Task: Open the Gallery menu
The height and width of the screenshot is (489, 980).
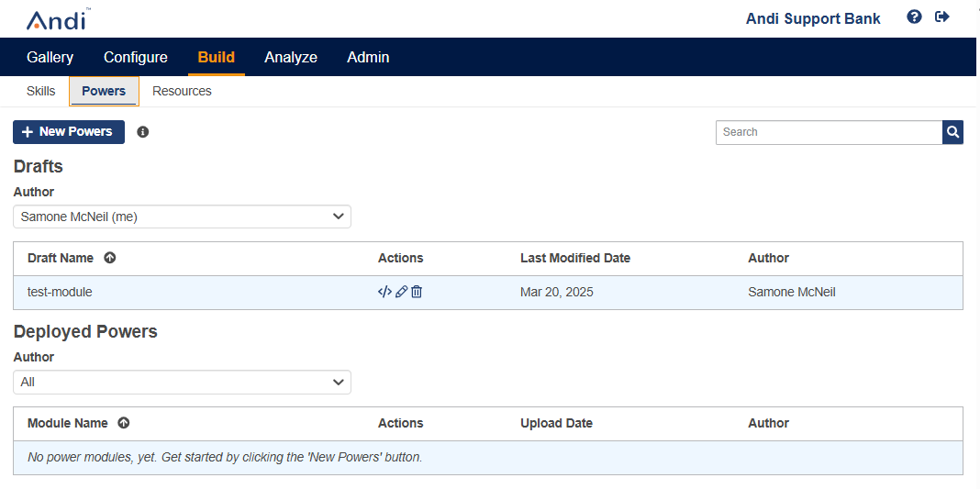Action: pyautogui.click(x=50, y=58)
